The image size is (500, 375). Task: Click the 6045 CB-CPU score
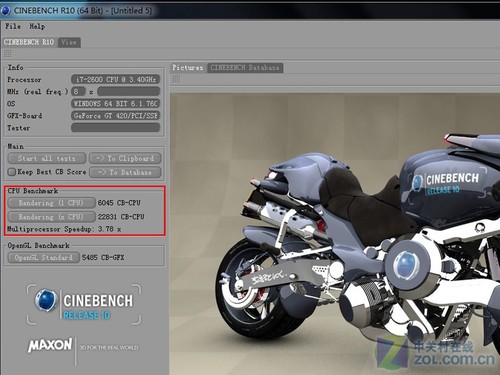click(119, 203)
